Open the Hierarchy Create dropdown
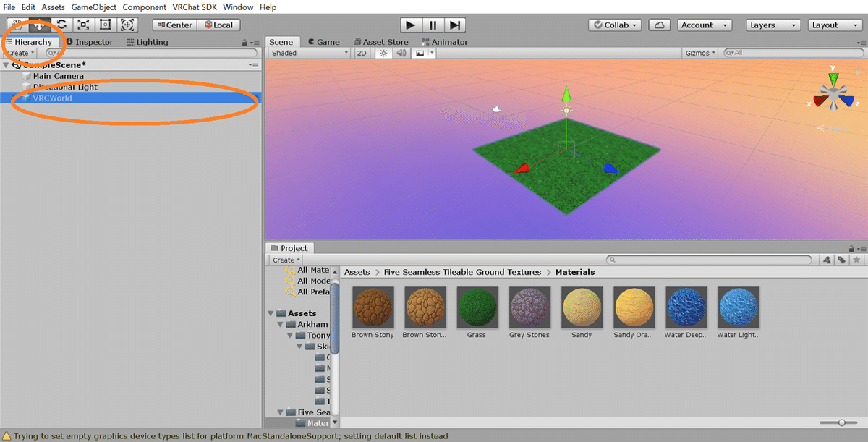Viewport: 868px width, 442px height. [x=20, y=53]
